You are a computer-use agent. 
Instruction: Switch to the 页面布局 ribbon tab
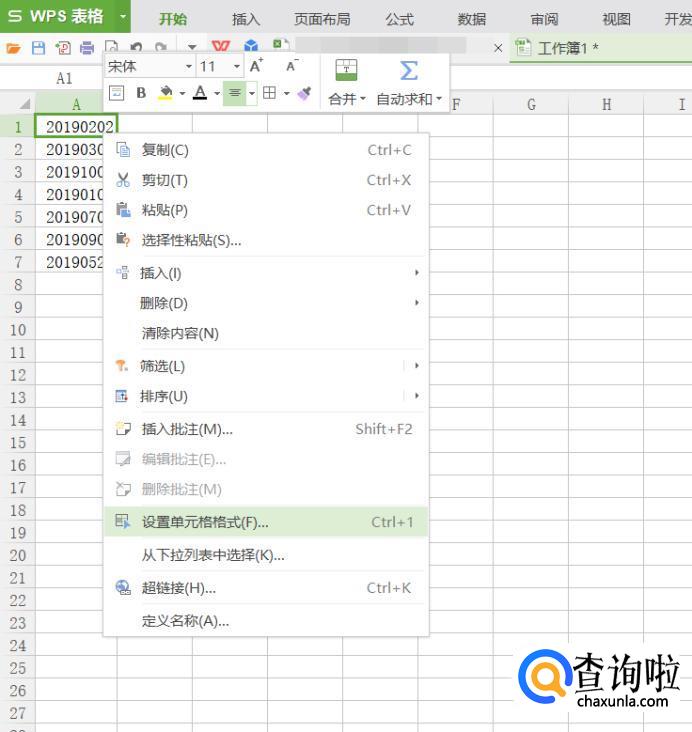pos(322,19)
